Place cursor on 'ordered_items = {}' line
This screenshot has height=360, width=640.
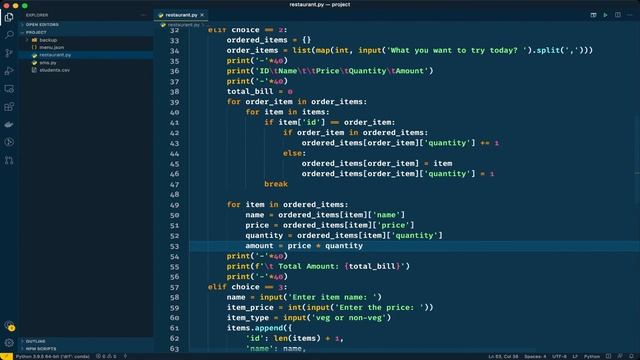tap(269, 40)
